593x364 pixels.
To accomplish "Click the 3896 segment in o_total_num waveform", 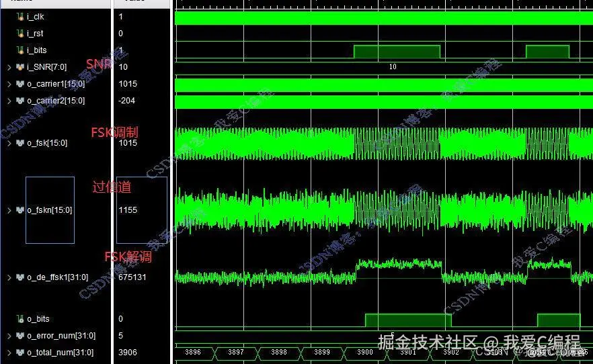I will (193, 353).
